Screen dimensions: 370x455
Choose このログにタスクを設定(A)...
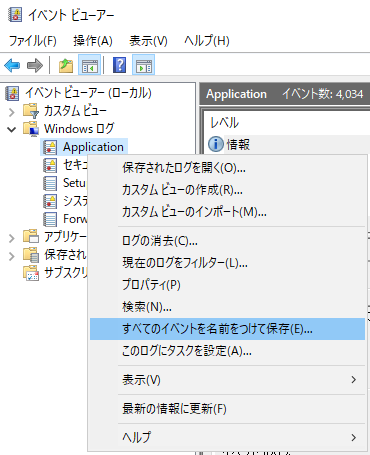coord(227,351)
